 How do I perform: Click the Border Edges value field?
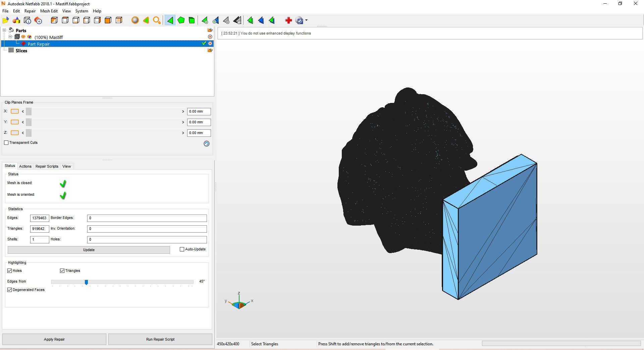147,218
